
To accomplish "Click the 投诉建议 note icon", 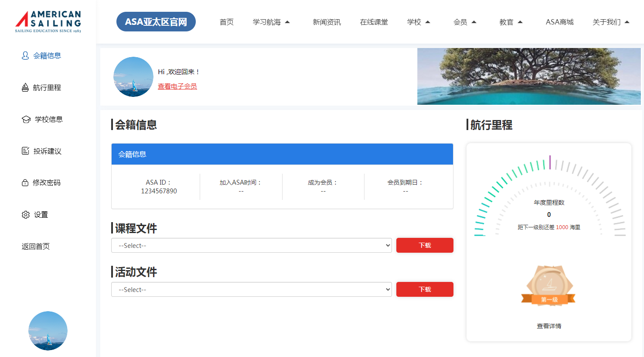I will click(25, 151).
